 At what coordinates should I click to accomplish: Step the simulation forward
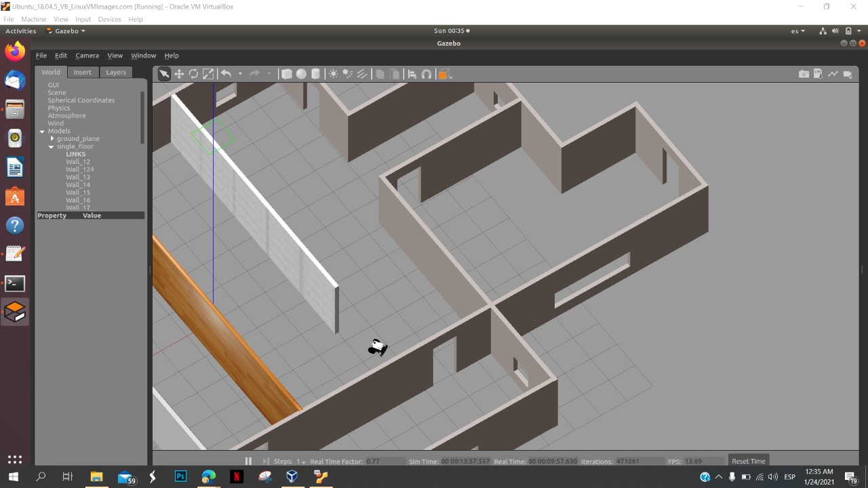(266, 461)
